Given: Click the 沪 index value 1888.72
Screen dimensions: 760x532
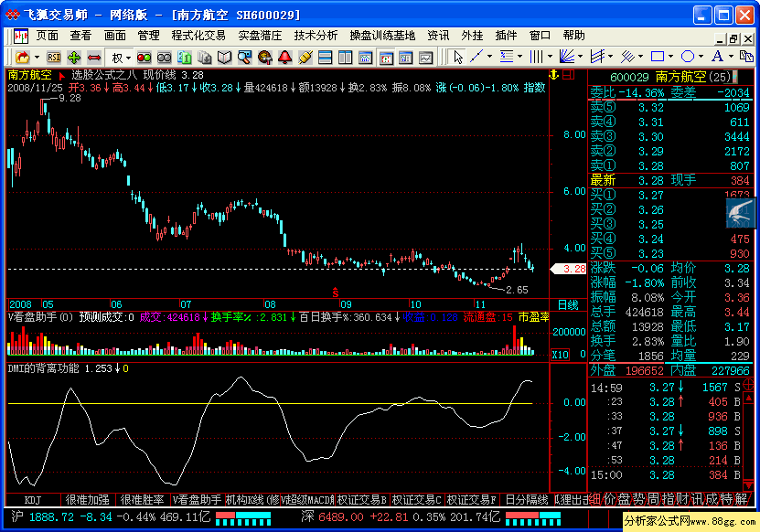Looking at the screenshot, I should pos(51,517).
